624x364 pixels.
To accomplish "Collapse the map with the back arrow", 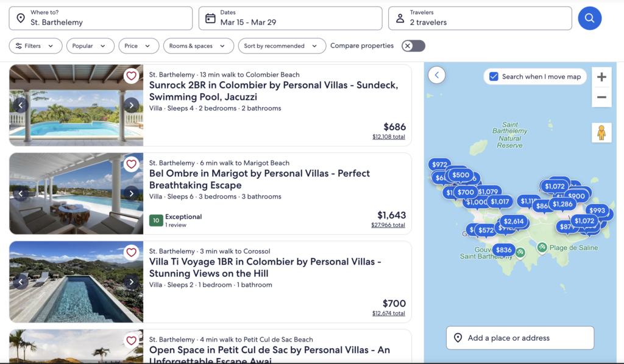I will click(436, 75).
